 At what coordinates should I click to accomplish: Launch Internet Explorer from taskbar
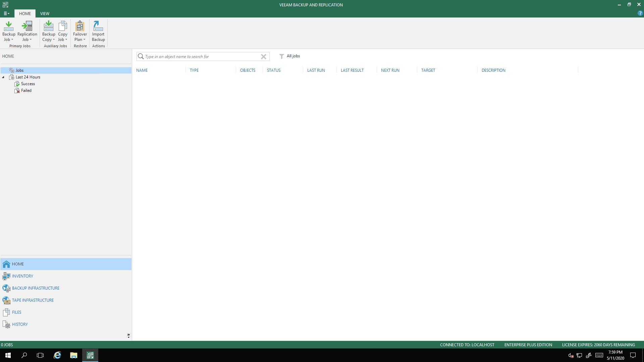[x=57, y=355]
